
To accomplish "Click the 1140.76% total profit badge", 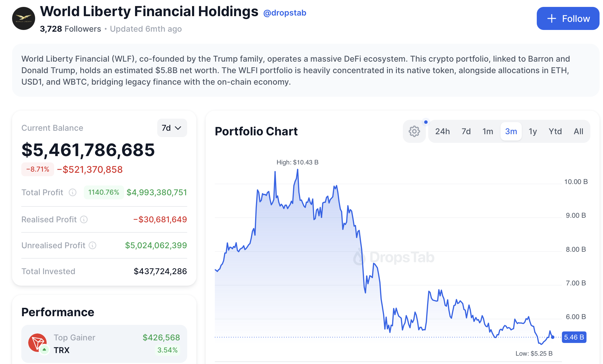I will pos(104,192).
